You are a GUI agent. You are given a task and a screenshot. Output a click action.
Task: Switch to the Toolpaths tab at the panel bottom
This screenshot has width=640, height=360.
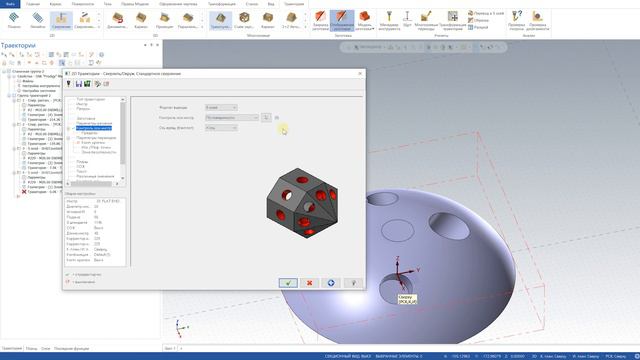[11, 349]
